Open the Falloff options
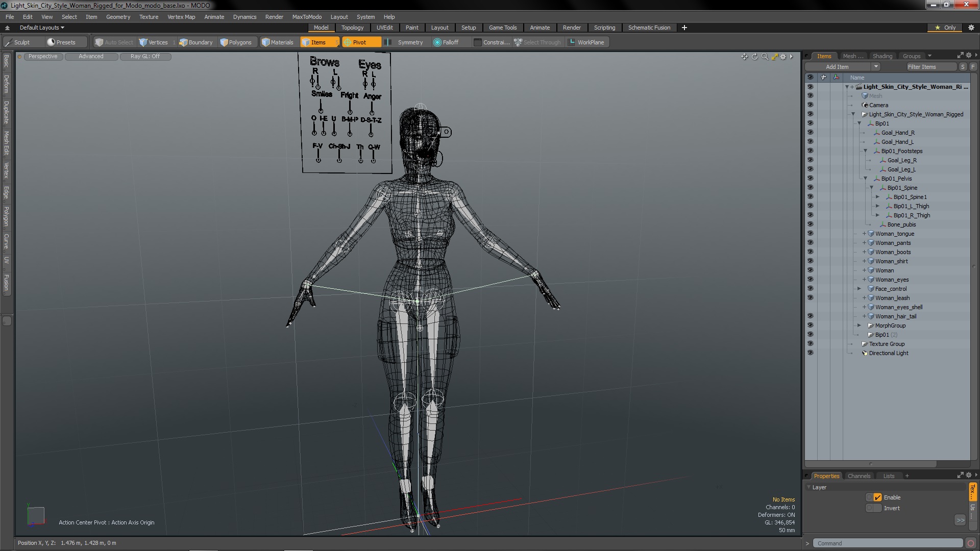Image resolution: width=980 pixels, height=551 pixels. pyautogui.click(x=446, y=42)
